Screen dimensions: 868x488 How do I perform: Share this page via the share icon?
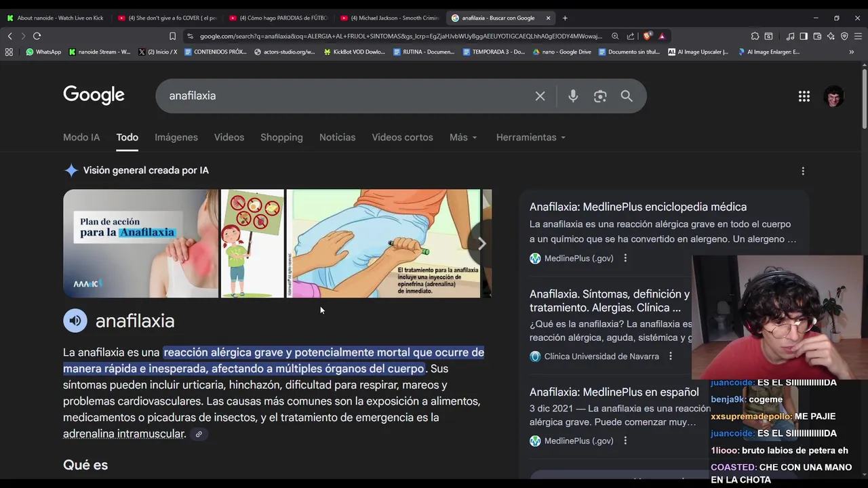(631, 36)
